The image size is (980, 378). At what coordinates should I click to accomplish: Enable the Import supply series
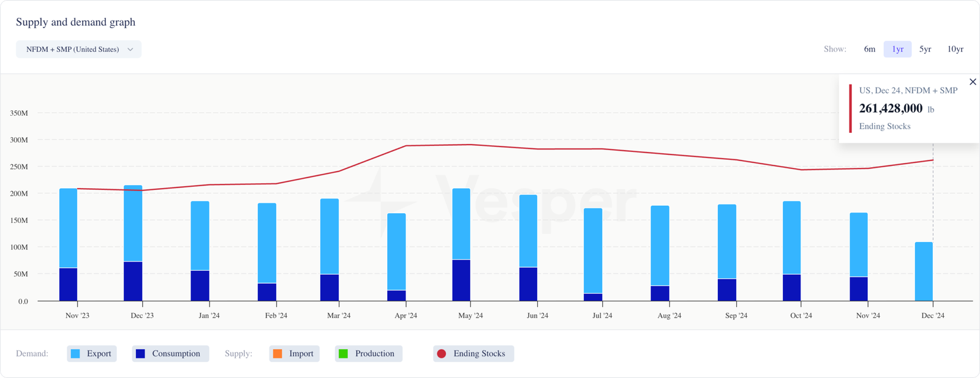(x=294, y=353)
